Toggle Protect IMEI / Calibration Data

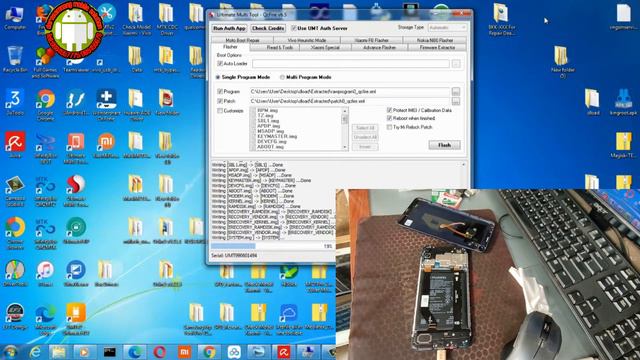[389, 110]
